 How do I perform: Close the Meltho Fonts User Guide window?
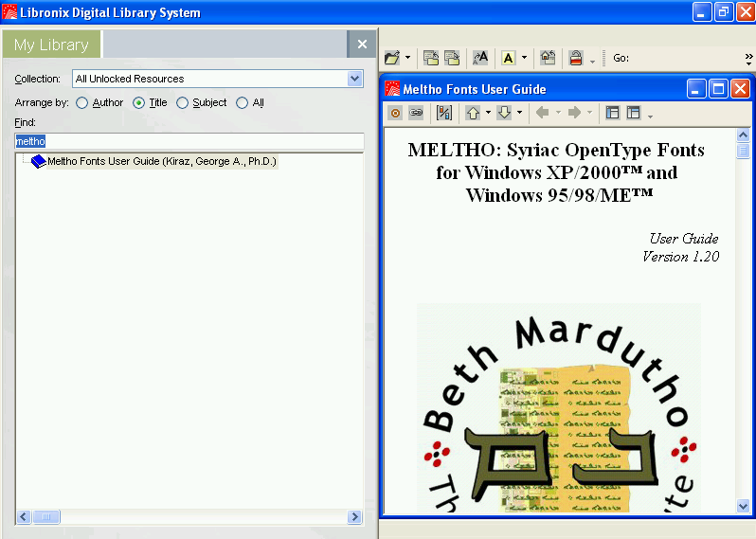(x=740, y=89)
